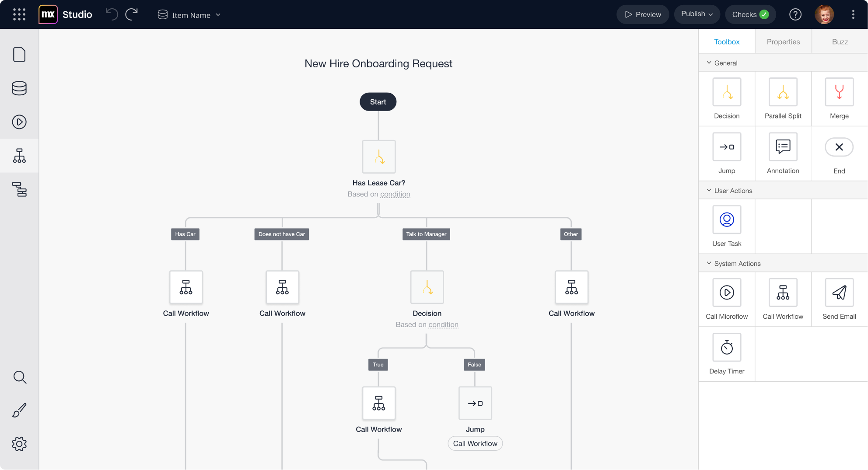Select the Send Email tool
The width and height of the screenshot is (868, 470).
click(839, 299)
